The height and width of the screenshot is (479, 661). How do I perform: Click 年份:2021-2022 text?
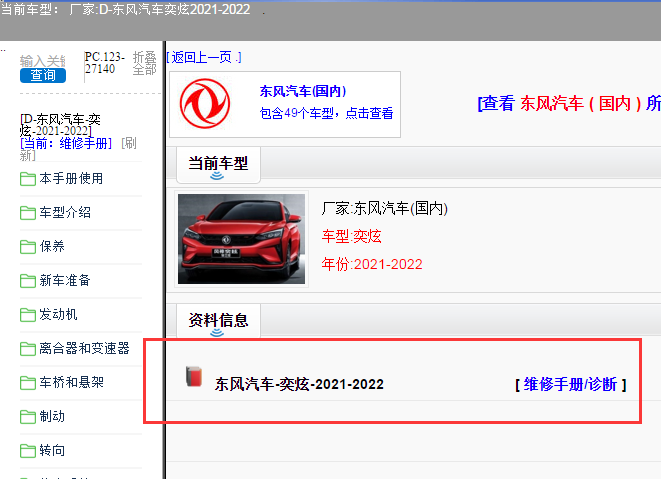[372, 264]
